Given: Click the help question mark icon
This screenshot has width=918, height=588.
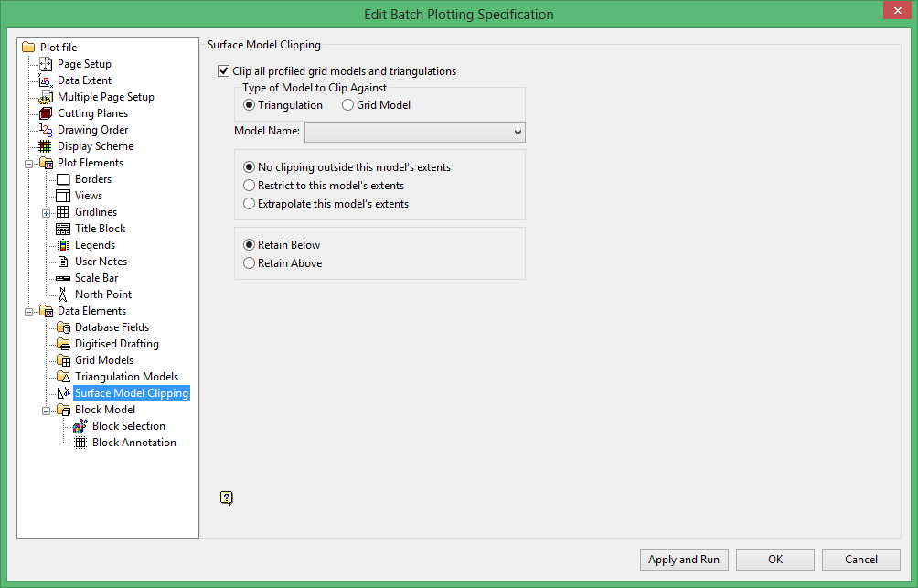Looking at the screenshot, I should click(227, 497).
